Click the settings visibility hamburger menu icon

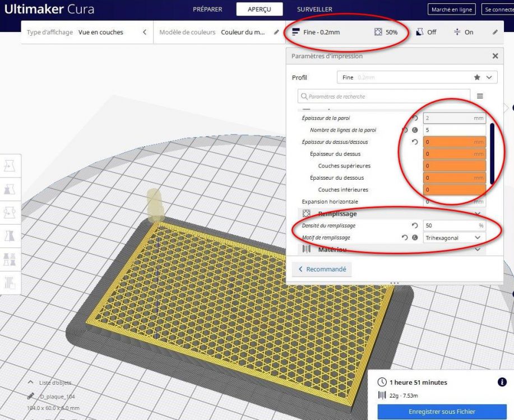tap(480, 96)
